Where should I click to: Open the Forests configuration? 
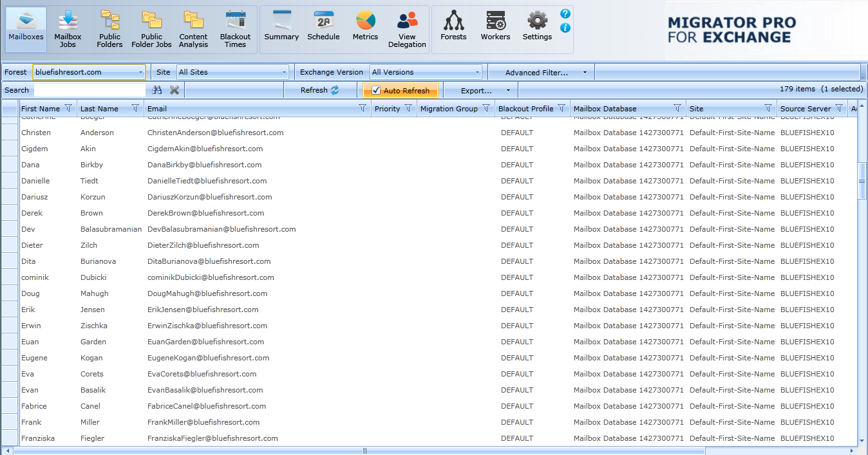click(x=453, y=27)
